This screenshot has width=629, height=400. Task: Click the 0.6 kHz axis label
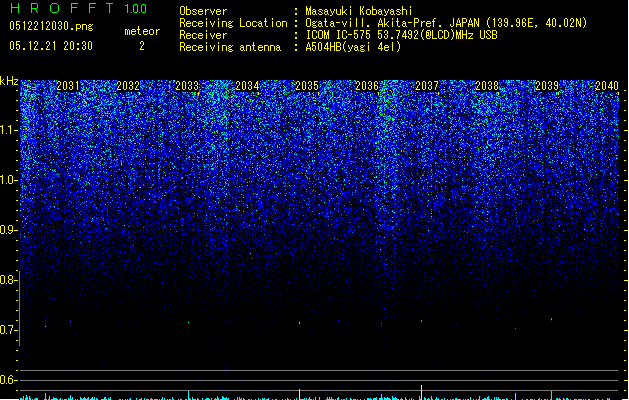pos(8,380)
